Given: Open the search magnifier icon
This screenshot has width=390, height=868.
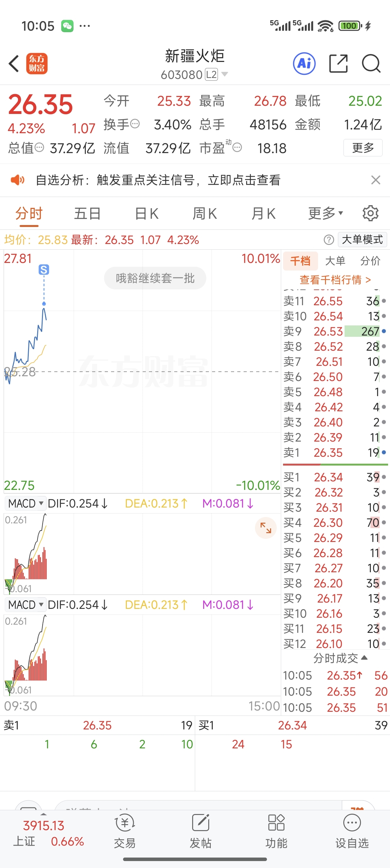Looking at the screenshot, I should (371, 63).
